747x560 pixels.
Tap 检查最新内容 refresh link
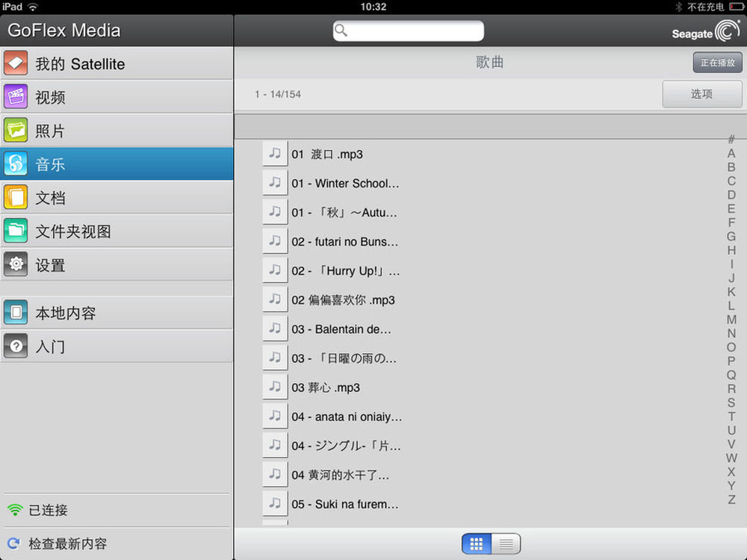coord(67,544)
